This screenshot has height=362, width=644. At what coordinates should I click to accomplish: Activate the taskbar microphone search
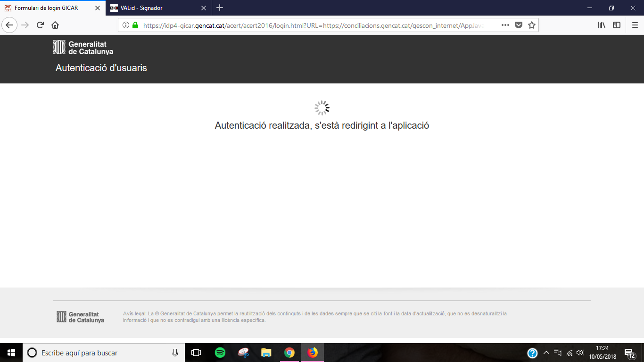[175, 353]
